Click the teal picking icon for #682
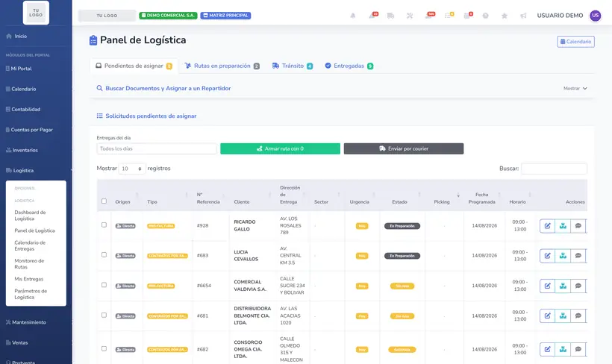This screenshot has width=612, height=364. click(563, 350)
